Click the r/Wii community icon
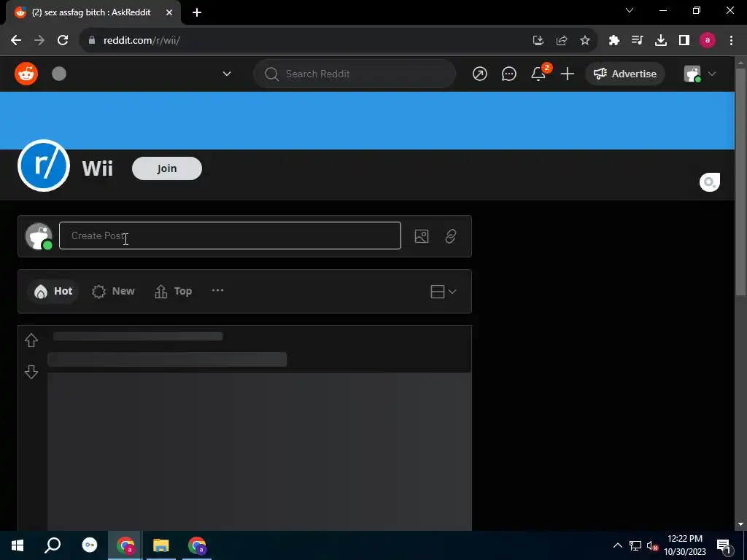 point(43,166)
